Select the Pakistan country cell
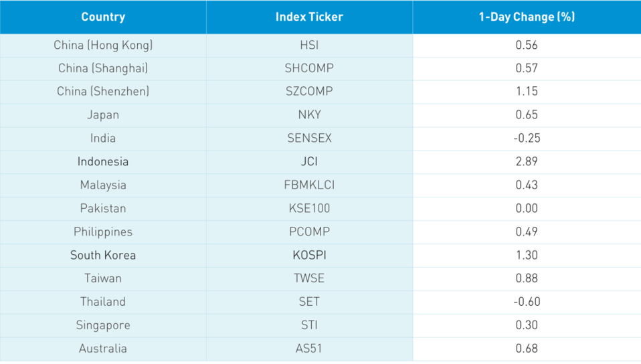The width and height of the screenshot is (641, 364). pyautogui.click(x=103, y=208)
